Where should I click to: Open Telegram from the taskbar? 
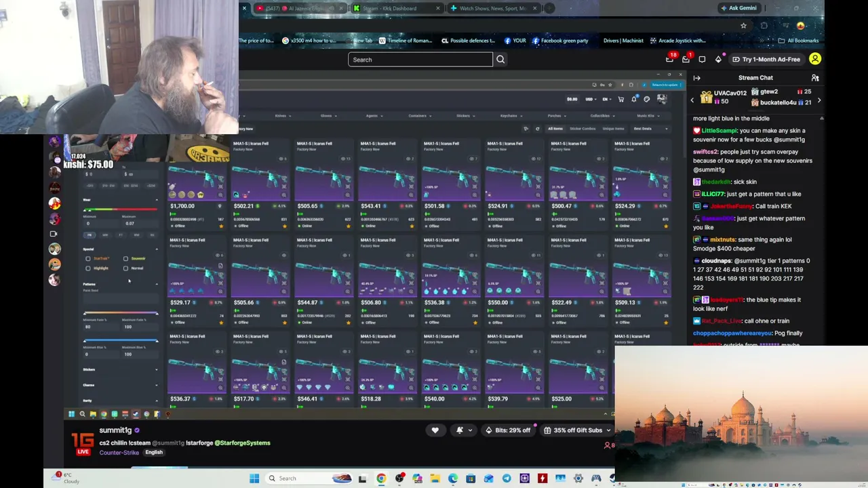507,479
